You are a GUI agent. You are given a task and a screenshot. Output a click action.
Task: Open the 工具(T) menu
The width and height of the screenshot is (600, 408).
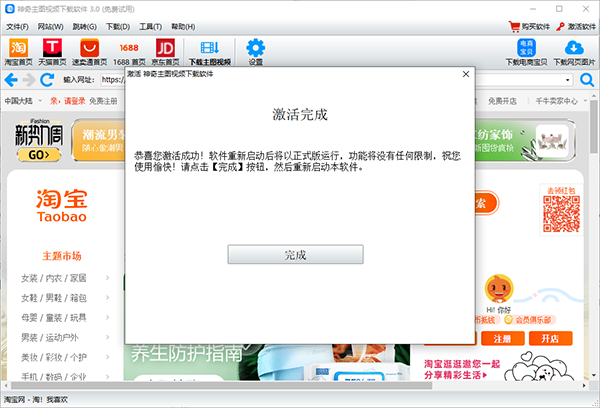pyautogui.click(x=151, y=26)
